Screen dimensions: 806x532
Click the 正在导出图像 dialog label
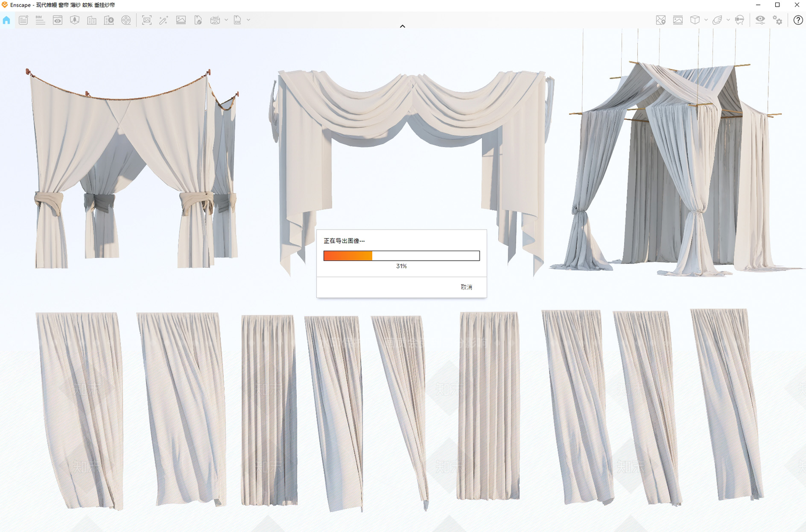pyautogui.click(x=344, y=241)
